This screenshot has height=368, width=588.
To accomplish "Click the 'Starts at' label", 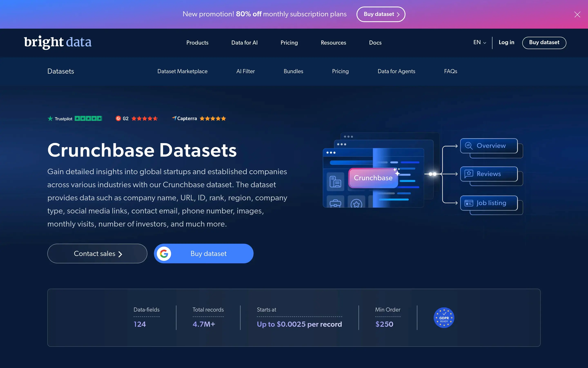I will pos(266,310).
